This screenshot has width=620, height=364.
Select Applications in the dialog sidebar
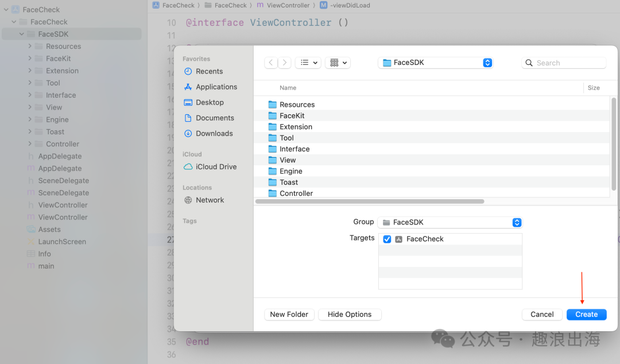211,87
